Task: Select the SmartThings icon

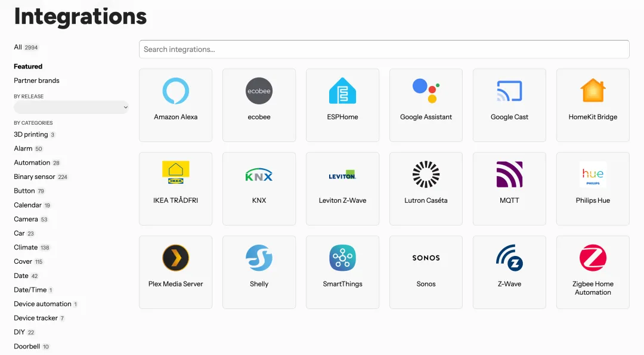Action: 342,258
